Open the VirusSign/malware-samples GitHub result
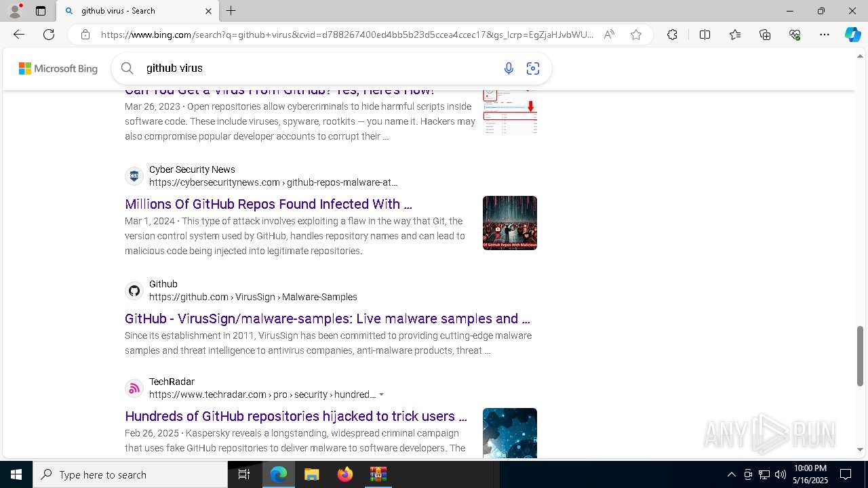 tap(328, 319)
